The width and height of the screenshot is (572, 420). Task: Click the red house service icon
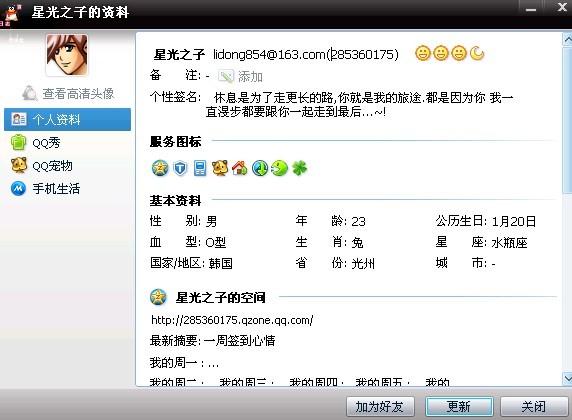click(240, 168)
